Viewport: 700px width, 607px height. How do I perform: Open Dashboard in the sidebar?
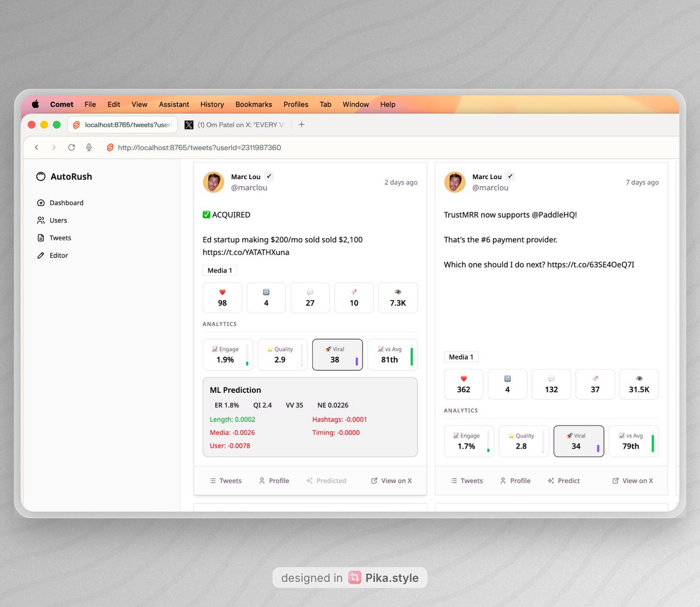point(60,203)
